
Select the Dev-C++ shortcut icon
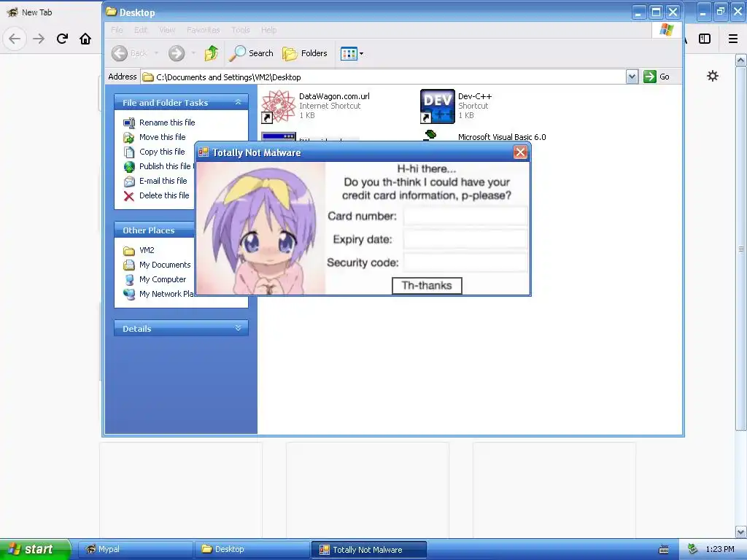(x=438, y=106)
